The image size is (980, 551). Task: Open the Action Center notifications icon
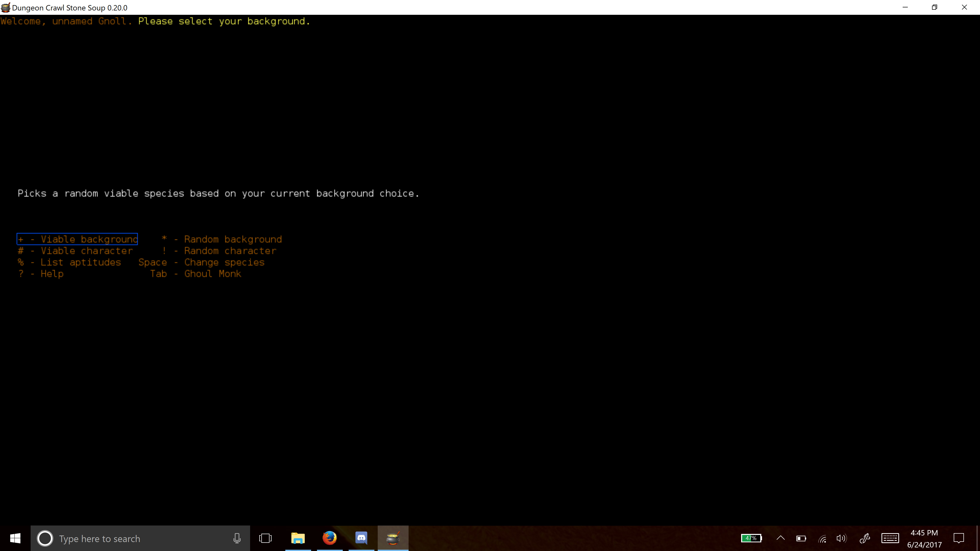click(x=959, y=539)
